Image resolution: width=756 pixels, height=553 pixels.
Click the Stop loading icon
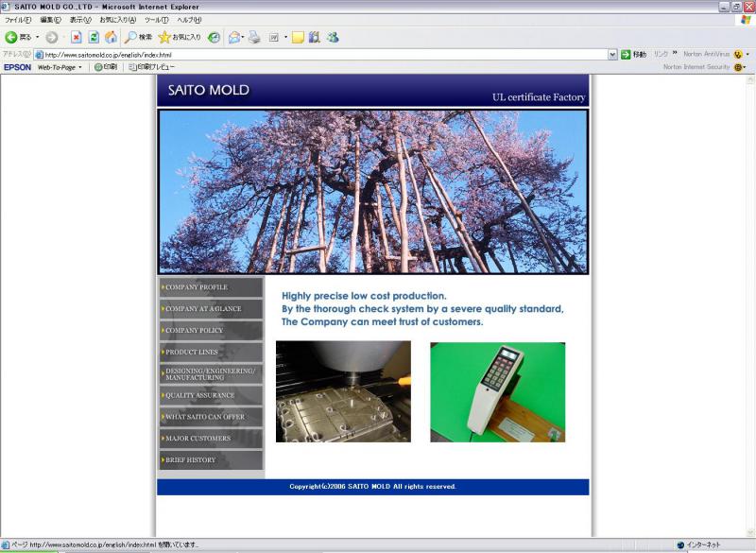(77, 37)
